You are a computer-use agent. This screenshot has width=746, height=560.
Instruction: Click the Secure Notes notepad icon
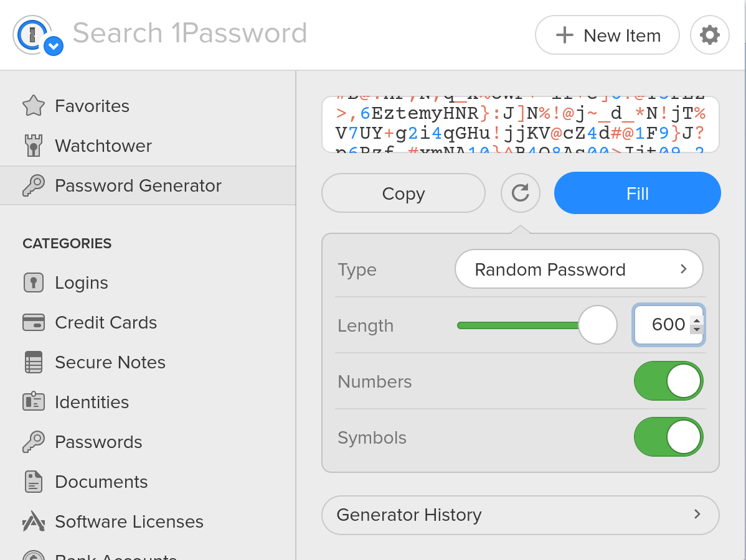click(x=34, y=363)
